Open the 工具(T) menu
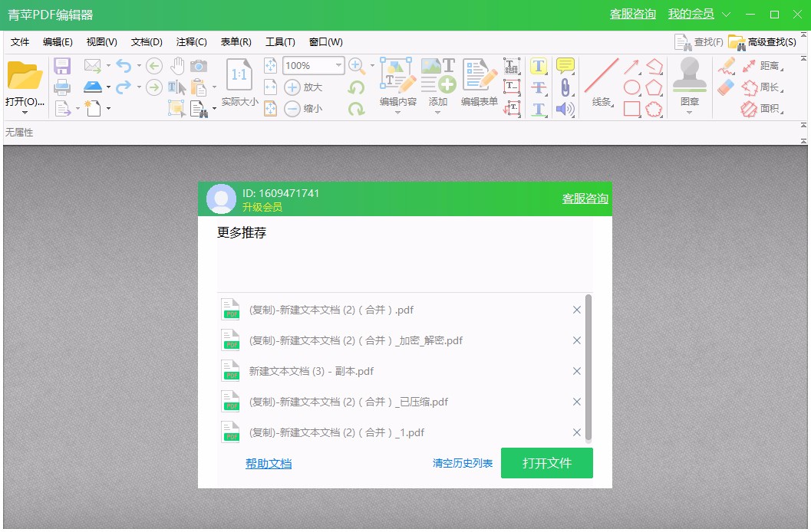 [x=281, y=42]
